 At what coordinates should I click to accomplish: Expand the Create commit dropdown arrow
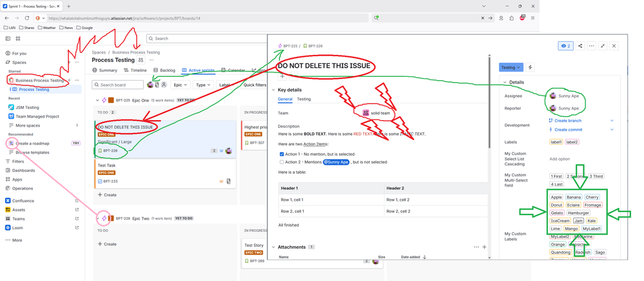point(612,130)
